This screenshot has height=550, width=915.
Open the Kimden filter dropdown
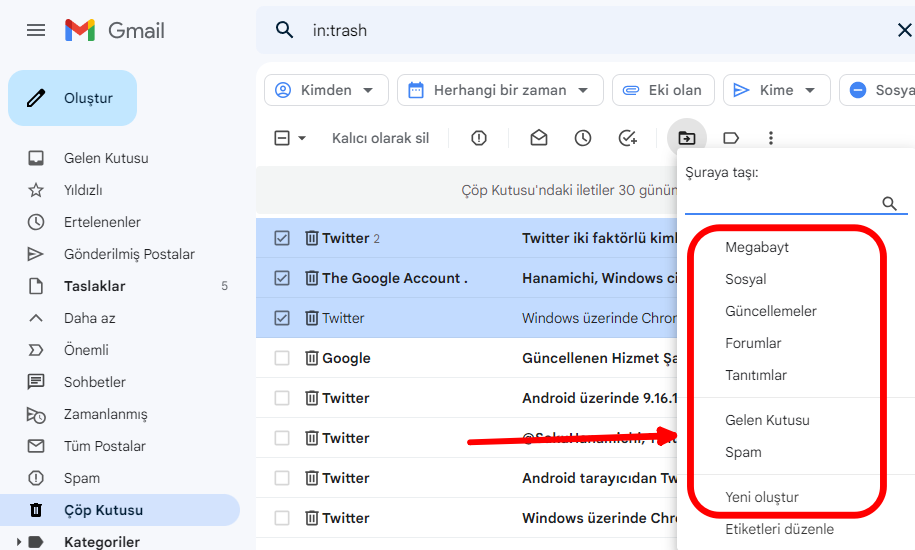(325, 90)
